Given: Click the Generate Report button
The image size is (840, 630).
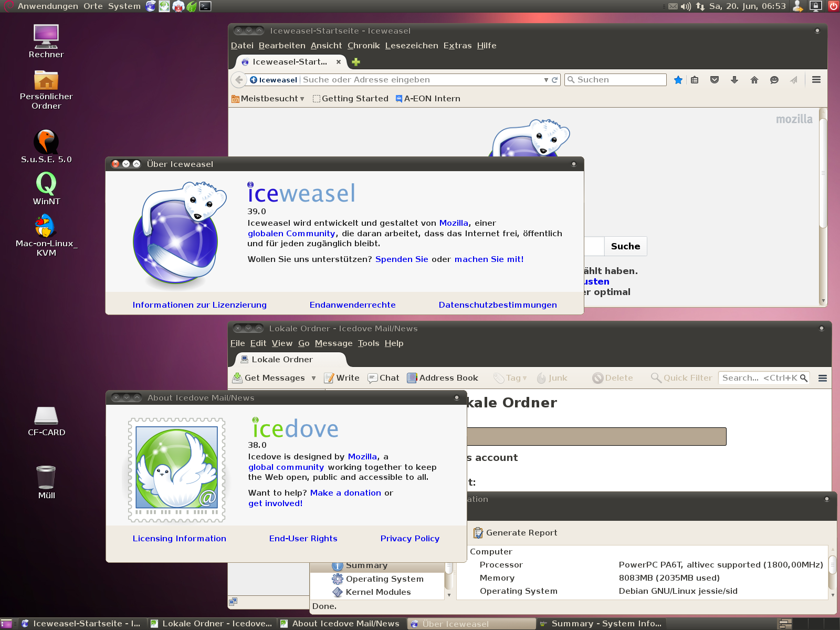Looking at the screenshot, I should click(x=515, y=533).
